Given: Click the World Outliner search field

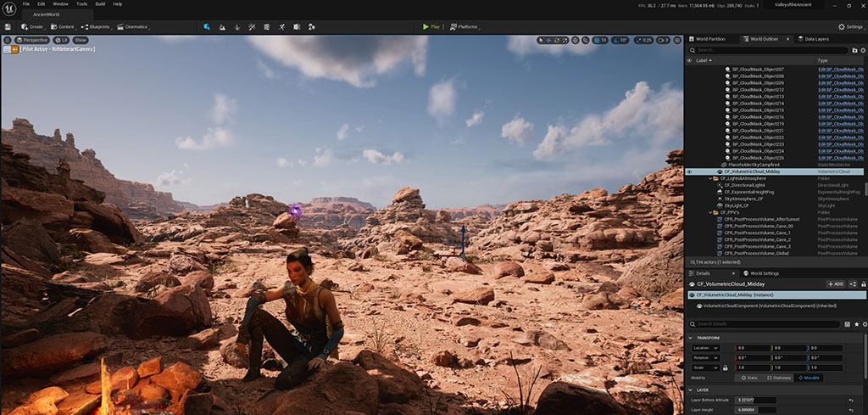Looking at the screenshot, I should click(768, 50).
